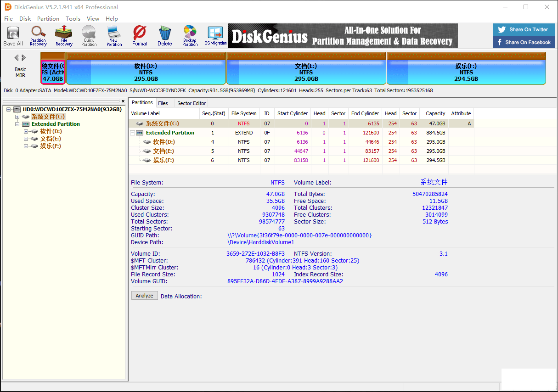Image resolution: width=558 pixels, height=392 pixels.
Task: Open the Disk menu
Action: click(x=25, y=18)
